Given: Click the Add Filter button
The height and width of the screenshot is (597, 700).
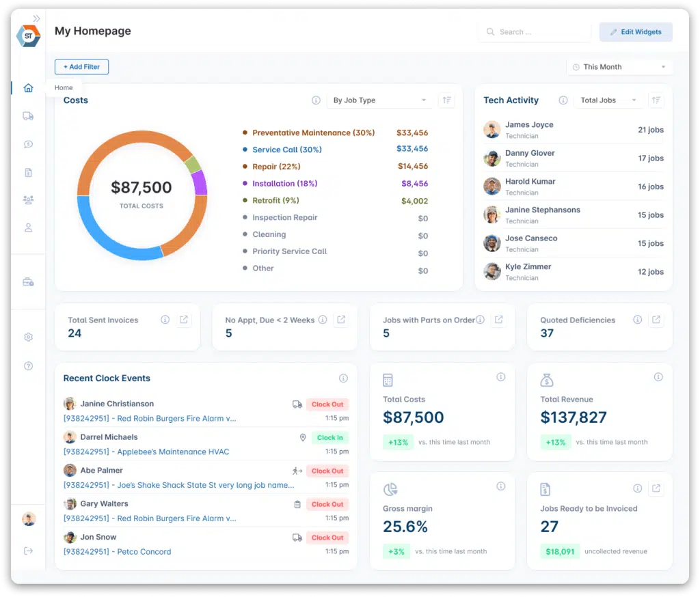Looking at the screenshot, I should coord(81,67).
